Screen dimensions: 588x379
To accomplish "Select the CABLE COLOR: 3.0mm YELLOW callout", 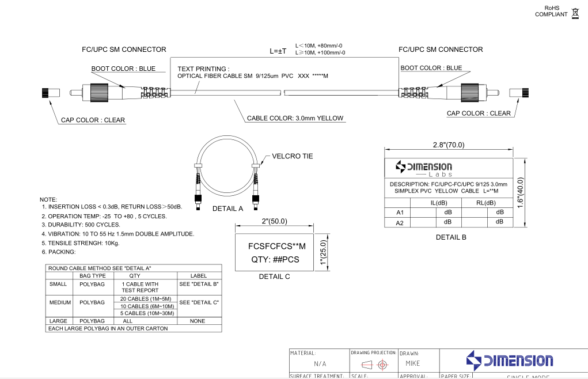I will point(295,118).
